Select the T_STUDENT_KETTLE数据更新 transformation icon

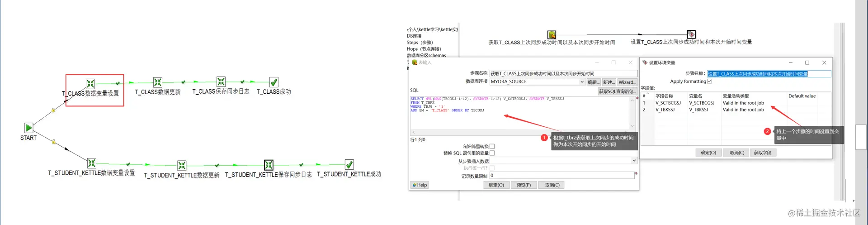[182, 165]
